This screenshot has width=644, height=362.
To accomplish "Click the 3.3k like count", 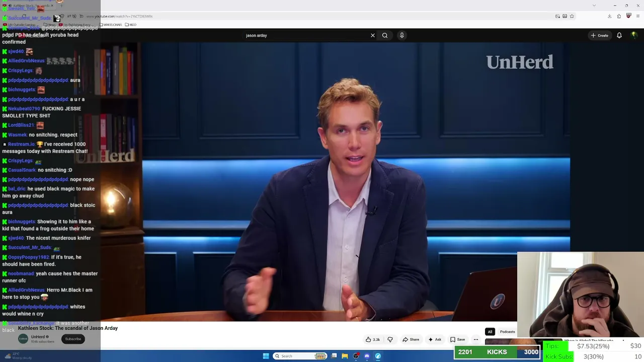I will [376, 339].
